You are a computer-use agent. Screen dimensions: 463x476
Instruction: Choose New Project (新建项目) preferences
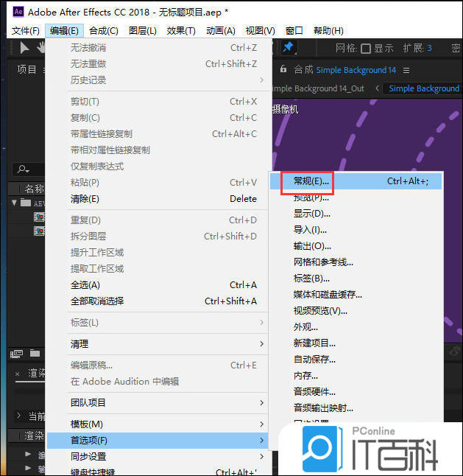(x=356, y=343)
